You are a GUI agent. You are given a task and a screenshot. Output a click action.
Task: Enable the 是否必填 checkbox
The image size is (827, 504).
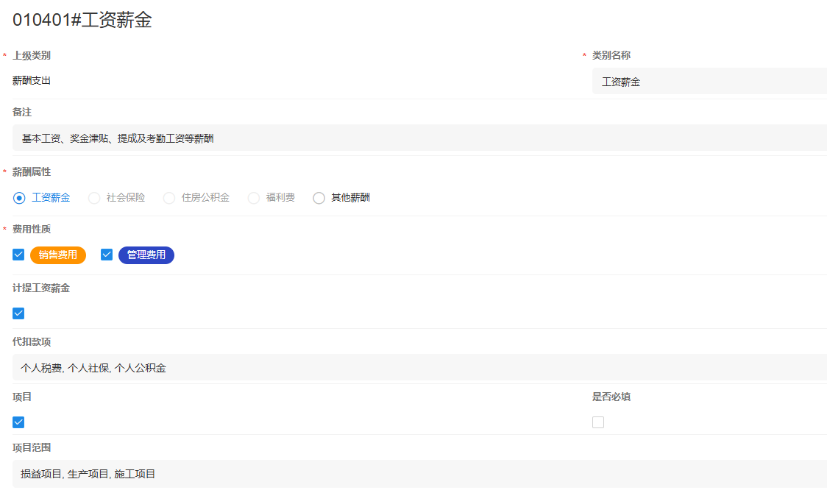[598, 422]
